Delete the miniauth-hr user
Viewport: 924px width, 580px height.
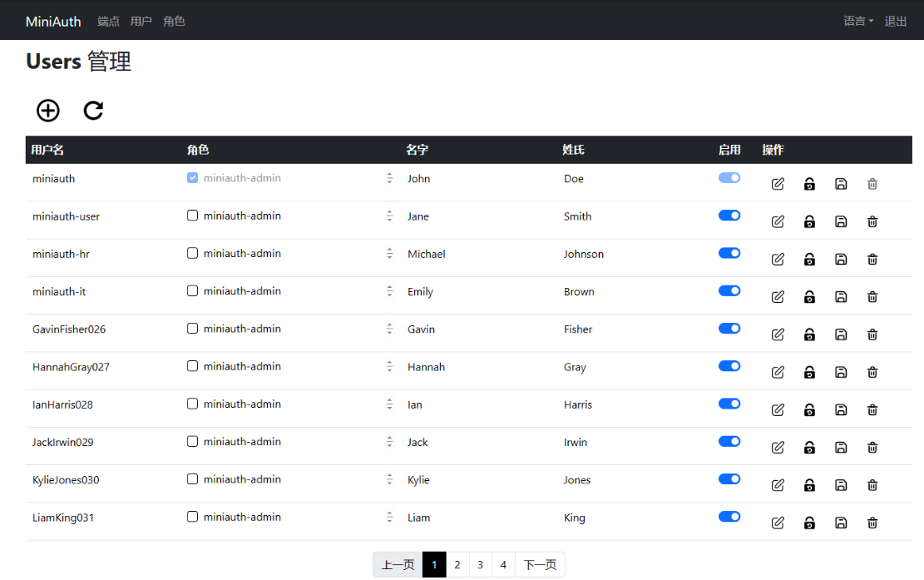pyautogui.click(x=872, y=260)
